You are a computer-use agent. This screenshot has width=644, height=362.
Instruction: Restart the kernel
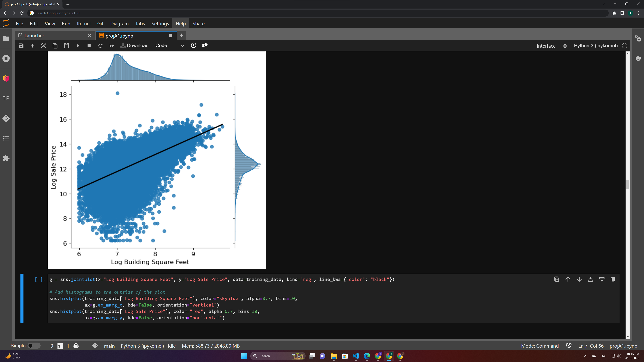(x=100, y=46)
